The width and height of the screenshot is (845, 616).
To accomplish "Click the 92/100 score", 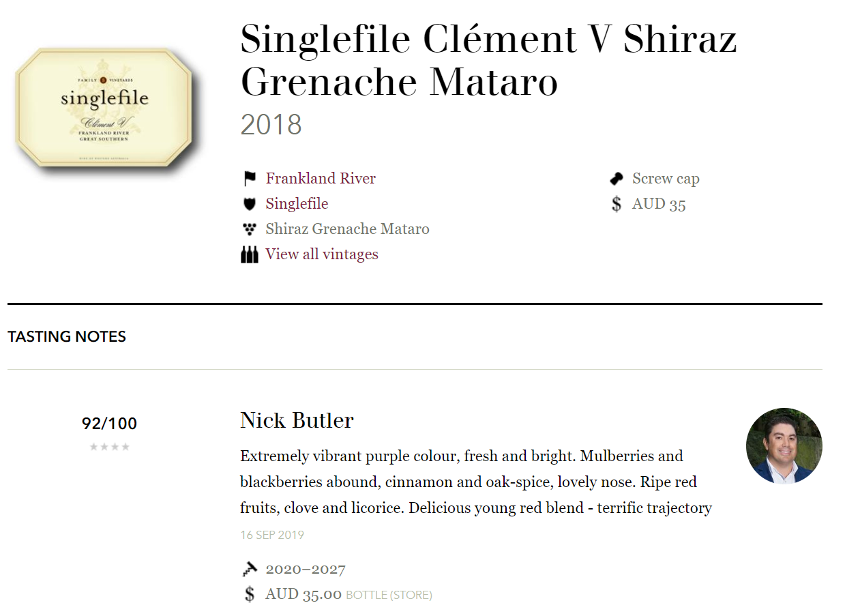I will pyautogui.click(x=109, y=424).
